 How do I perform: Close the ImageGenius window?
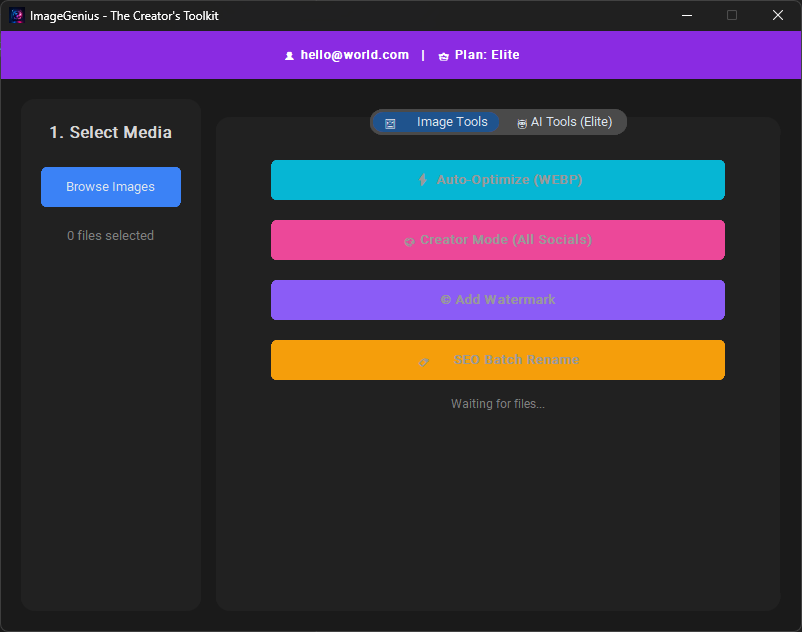[777, 15]
